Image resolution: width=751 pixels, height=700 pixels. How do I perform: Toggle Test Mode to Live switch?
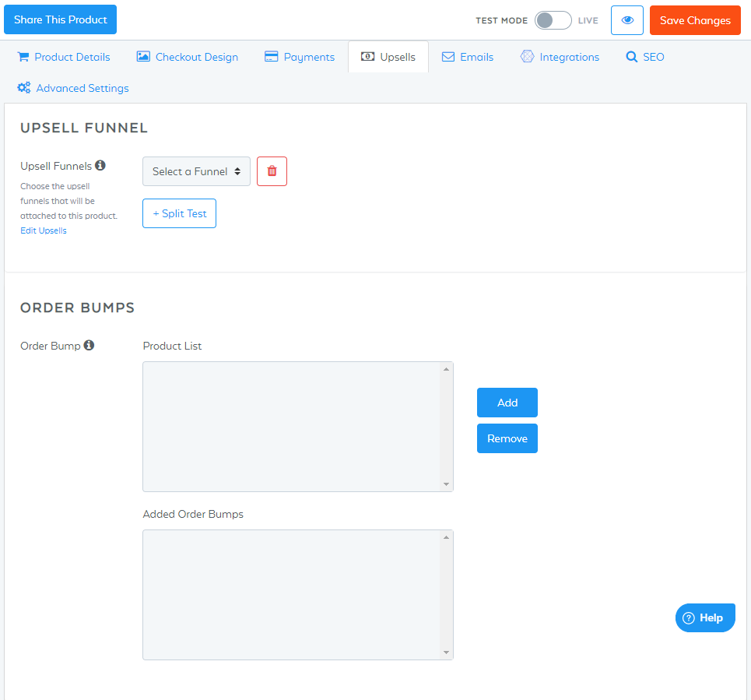[x=553, y=20]
